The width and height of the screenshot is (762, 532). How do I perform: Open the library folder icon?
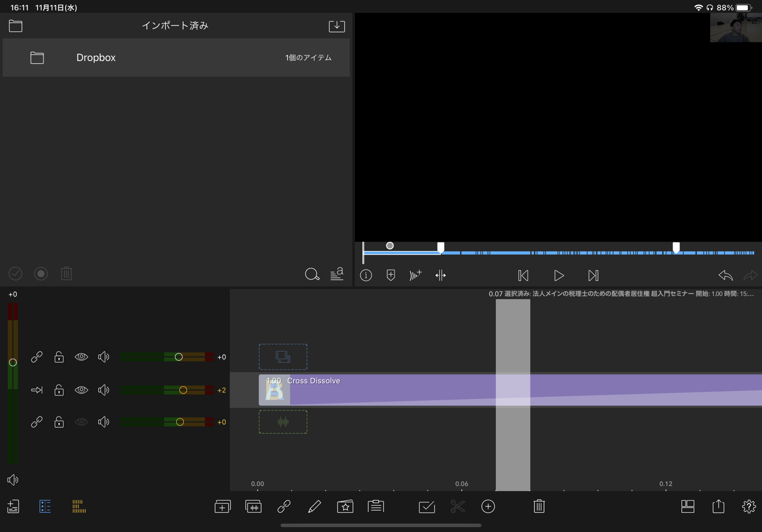point(16,26)
